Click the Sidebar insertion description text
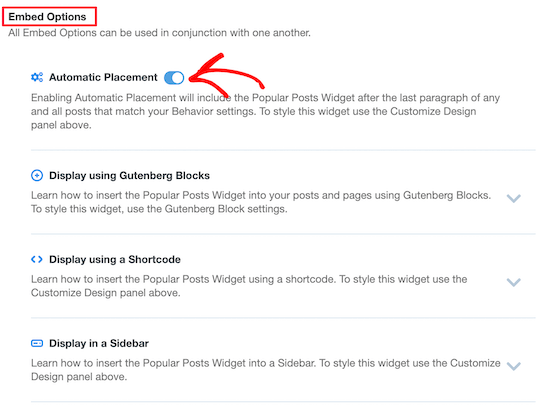This screenshot has height=412, width=550. pyautogui.click(x=266, y=370)
